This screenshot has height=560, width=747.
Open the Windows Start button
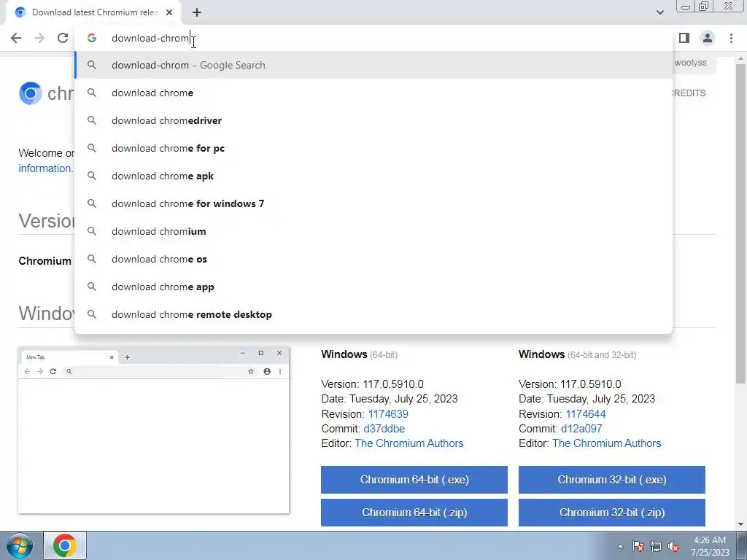click(20, 545)
